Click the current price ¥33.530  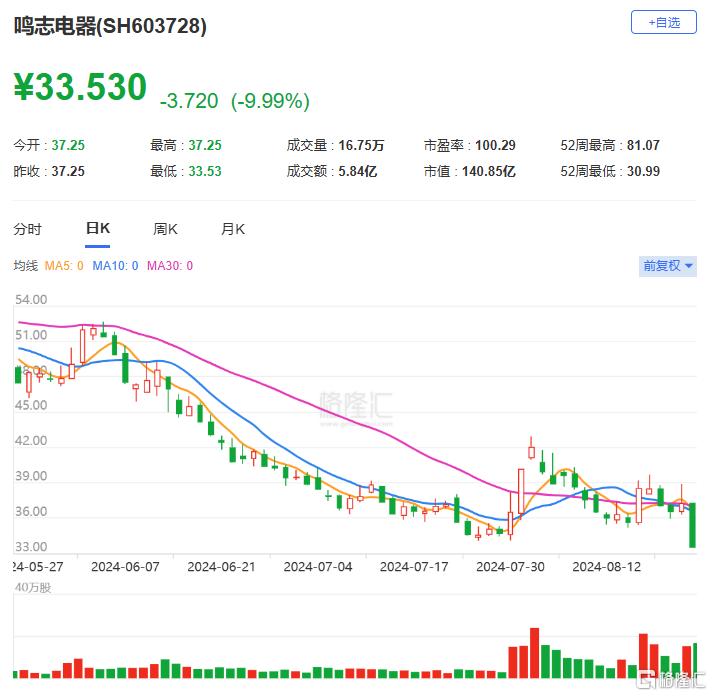[80, 86]
